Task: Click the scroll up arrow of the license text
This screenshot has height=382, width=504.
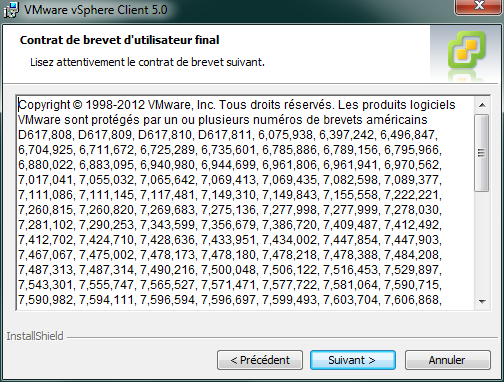Action: tap(482, 105)
